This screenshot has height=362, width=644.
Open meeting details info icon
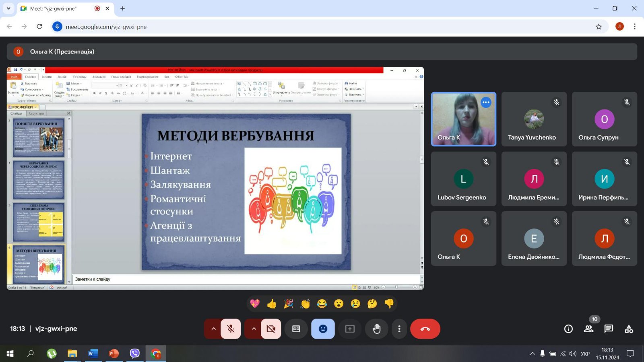click(568, 329)
